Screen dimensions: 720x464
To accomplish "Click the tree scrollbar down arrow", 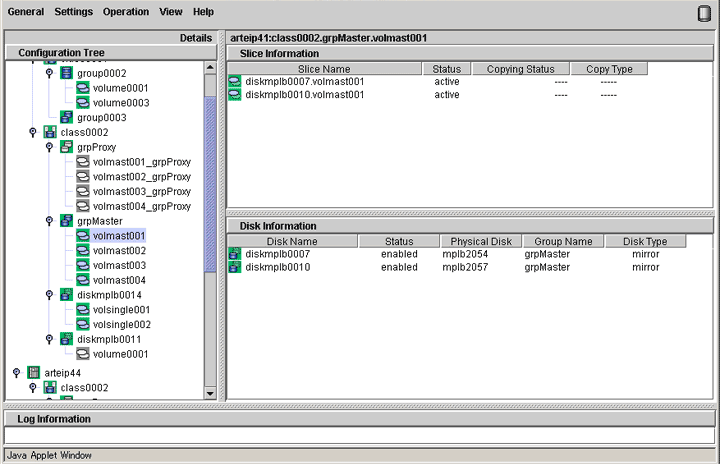I will tap(210, 393).
